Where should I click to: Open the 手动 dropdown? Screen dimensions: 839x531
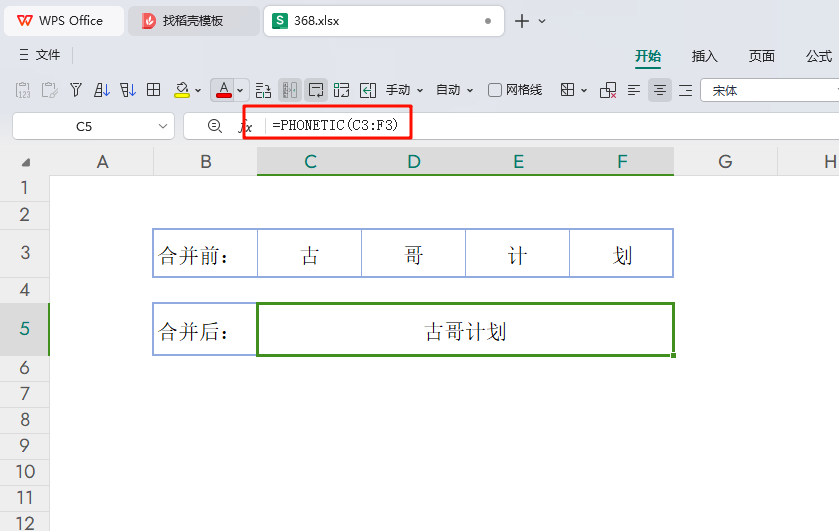click(405, 90)
